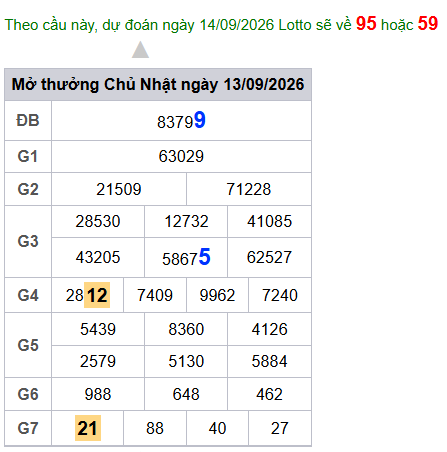Select the table header dated 13/09/2026
The image size is (447, 452).
158,84
